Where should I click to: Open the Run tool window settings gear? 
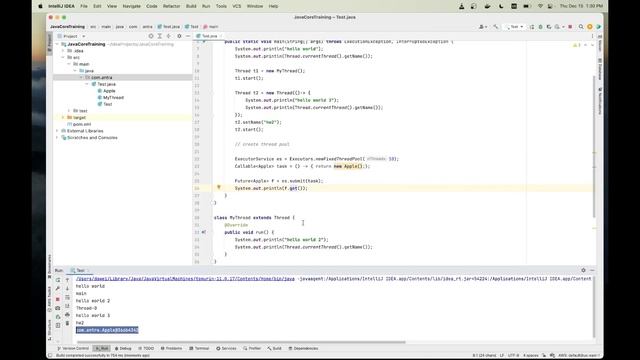coord(583,270)
